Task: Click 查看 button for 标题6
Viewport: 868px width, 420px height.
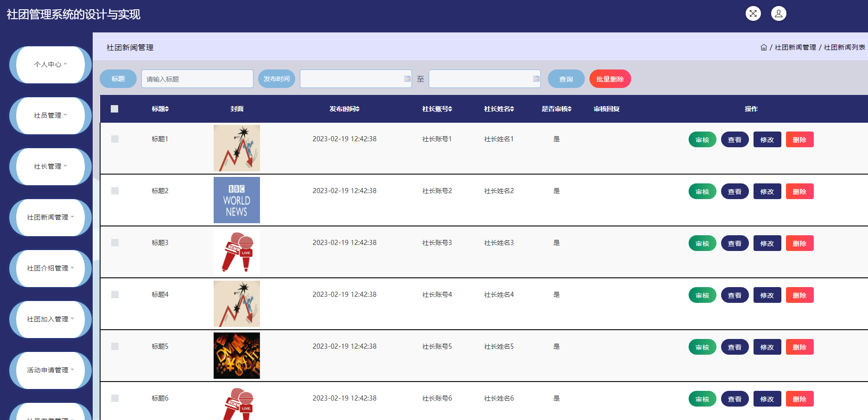Action: click(x=735, y=399)
